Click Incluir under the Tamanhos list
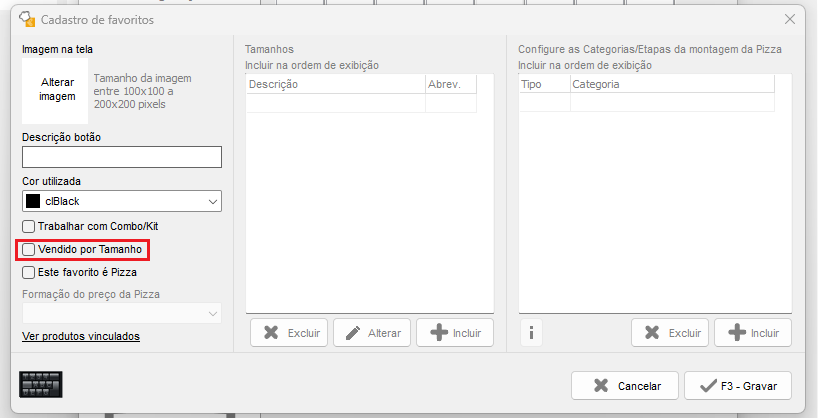Screen dimensions: 818x418 [455, 333]
